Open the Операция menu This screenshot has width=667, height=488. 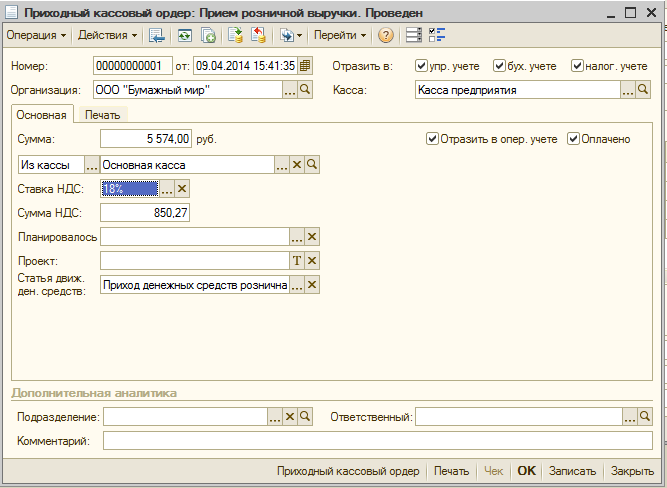36,35
